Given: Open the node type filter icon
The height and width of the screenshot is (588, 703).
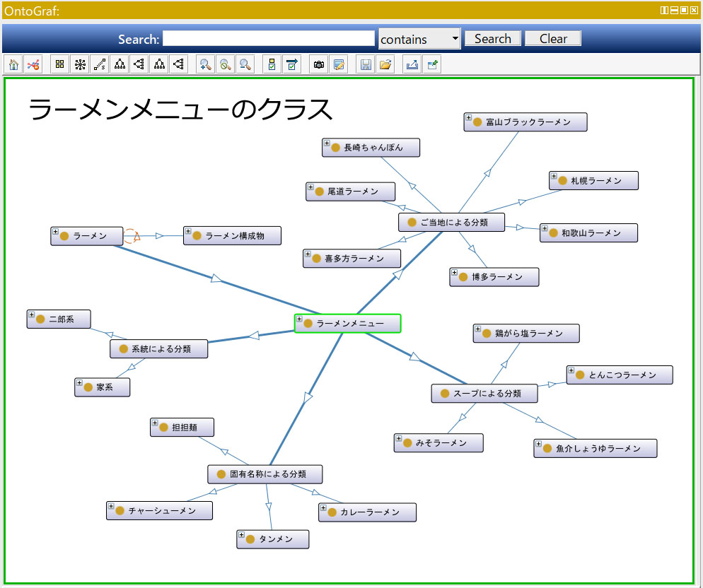Looking at the screenshot, I should point(272,64).
